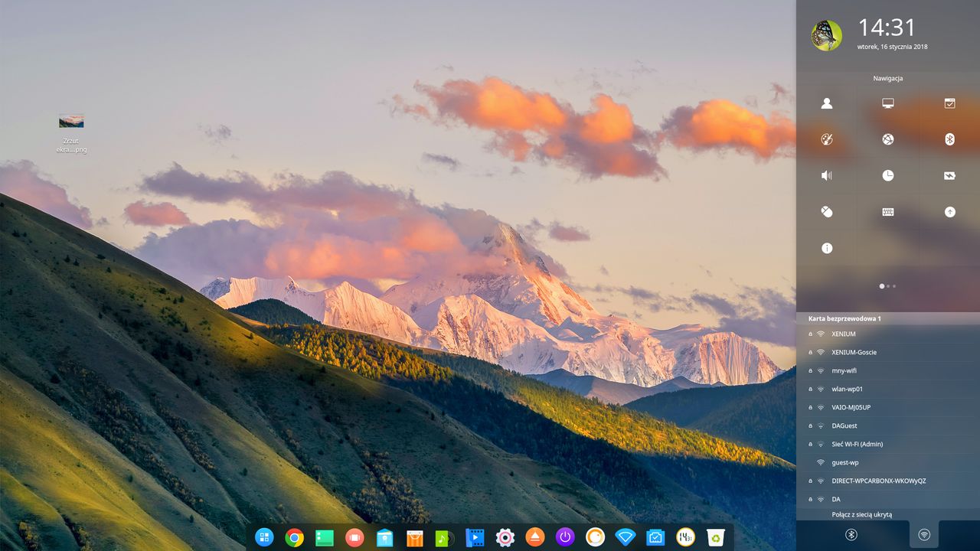Click Połącz z siecią ukrytą
The height and width of the screenshot is (551, 980).
[x=861, y=514]
